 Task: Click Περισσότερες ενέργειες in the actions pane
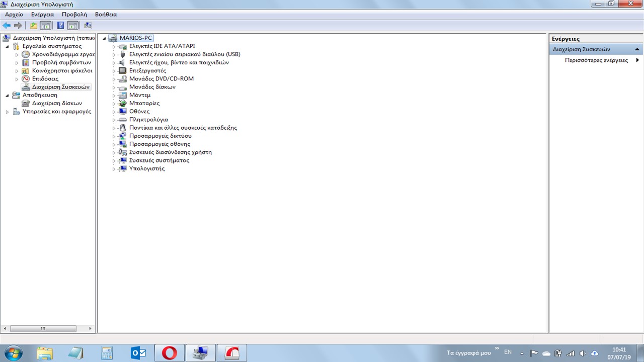(596, 60)
